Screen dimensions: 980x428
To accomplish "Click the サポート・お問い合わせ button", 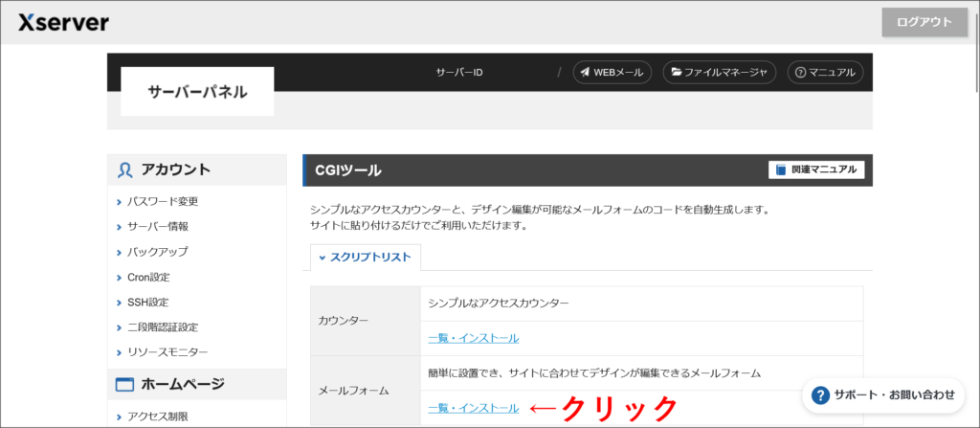I will (x=883, y=394).
